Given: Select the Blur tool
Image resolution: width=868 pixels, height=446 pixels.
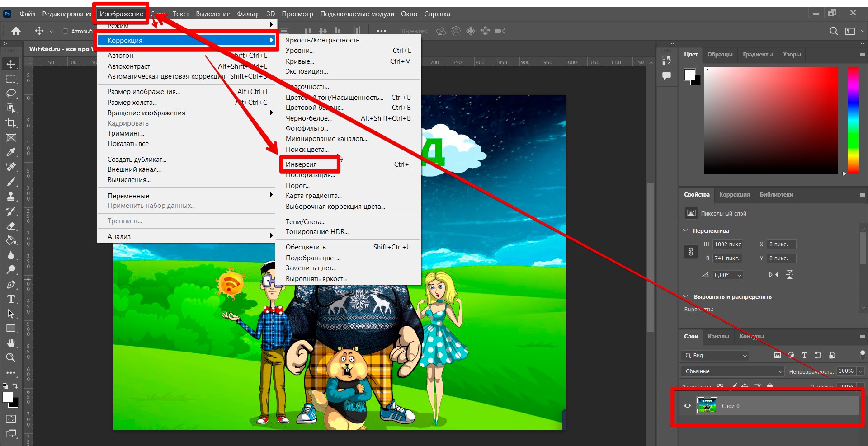Looking at the screenshot, I should (11, 255).
